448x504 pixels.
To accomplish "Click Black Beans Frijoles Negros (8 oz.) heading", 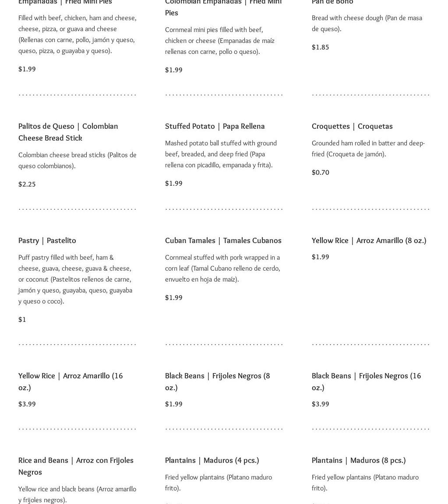I will [217, 381].
